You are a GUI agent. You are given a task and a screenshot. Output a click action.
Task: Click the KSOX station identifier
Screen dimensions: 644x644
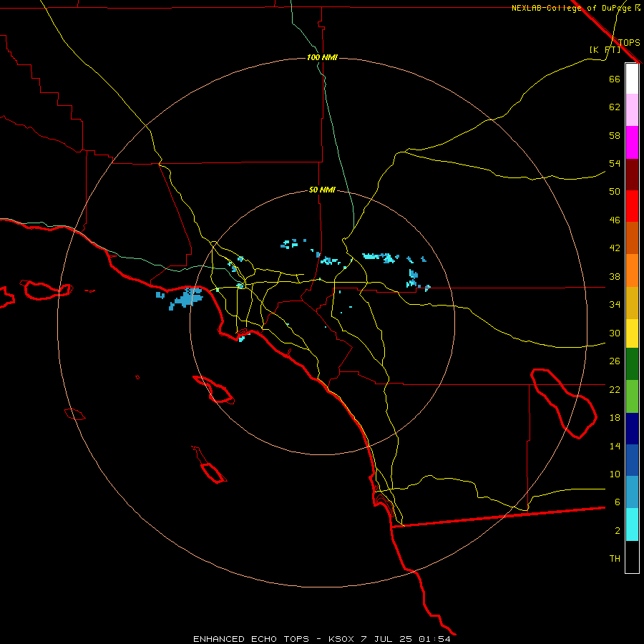341,639
